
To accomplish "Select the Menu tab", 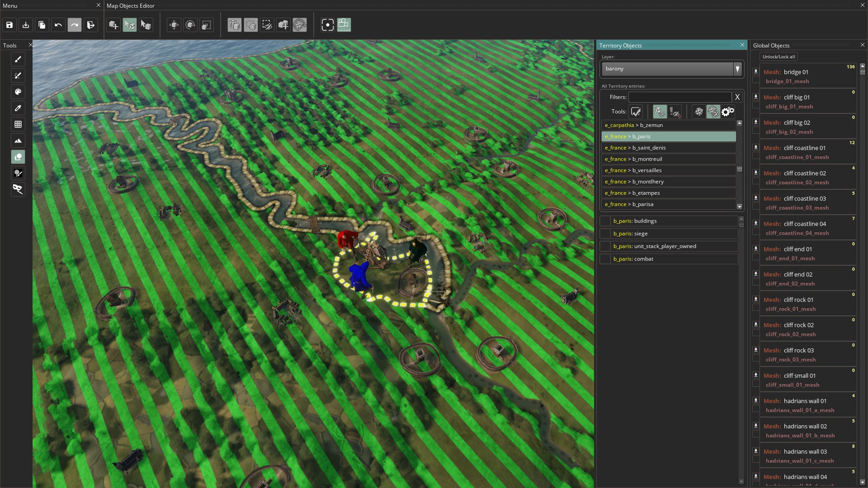I will click(10, 6).
